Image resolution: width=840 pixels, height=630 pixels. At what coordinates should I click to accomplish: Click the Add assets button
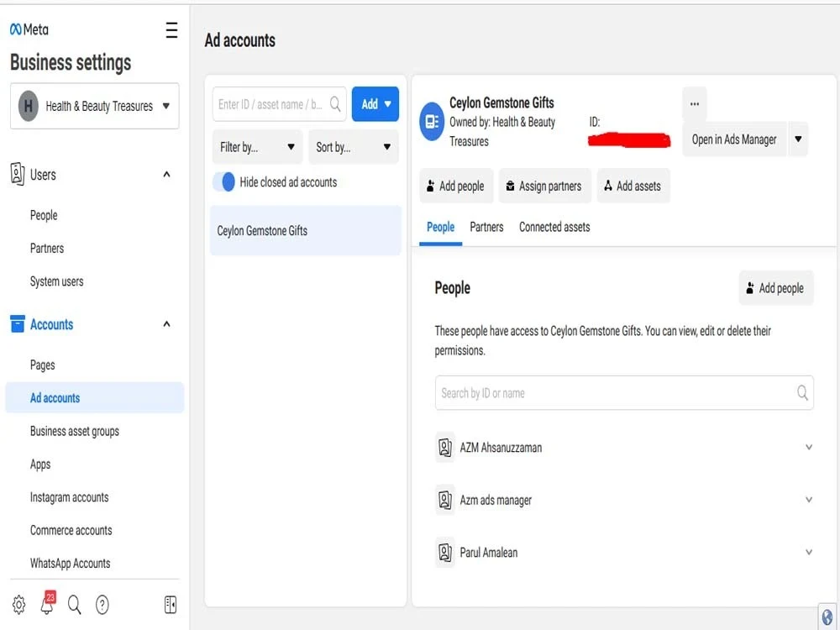click(x=633, y=186)
